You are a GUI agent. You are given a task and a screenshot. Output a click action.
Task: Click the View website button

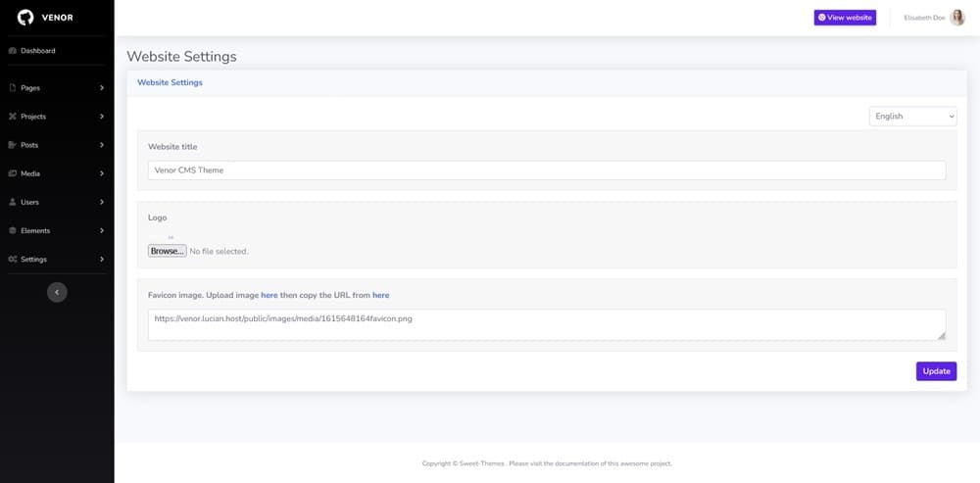pos(845,18)
